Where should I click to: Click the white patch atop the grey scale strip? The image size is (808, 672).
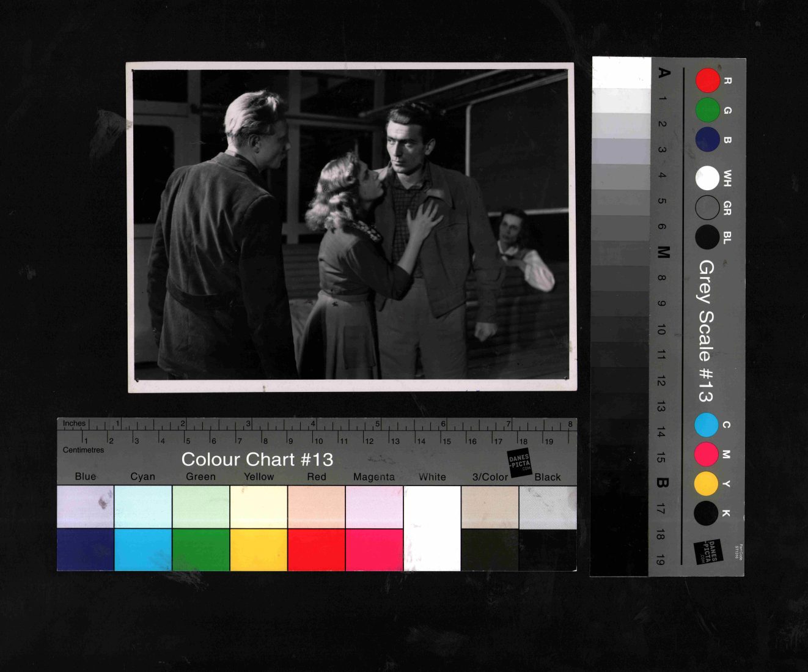pyautogui.click(x=621, y=73)
